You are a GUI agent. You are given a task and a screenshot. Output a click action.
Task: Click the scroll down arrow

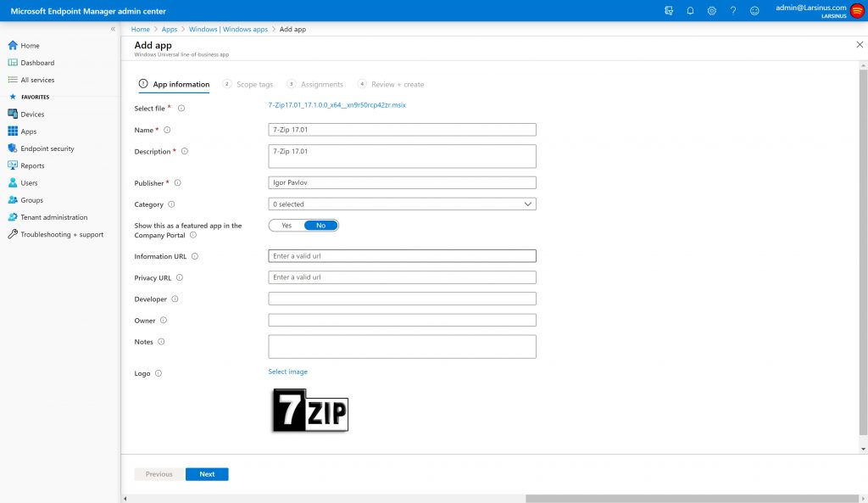[x=863, y=449]
